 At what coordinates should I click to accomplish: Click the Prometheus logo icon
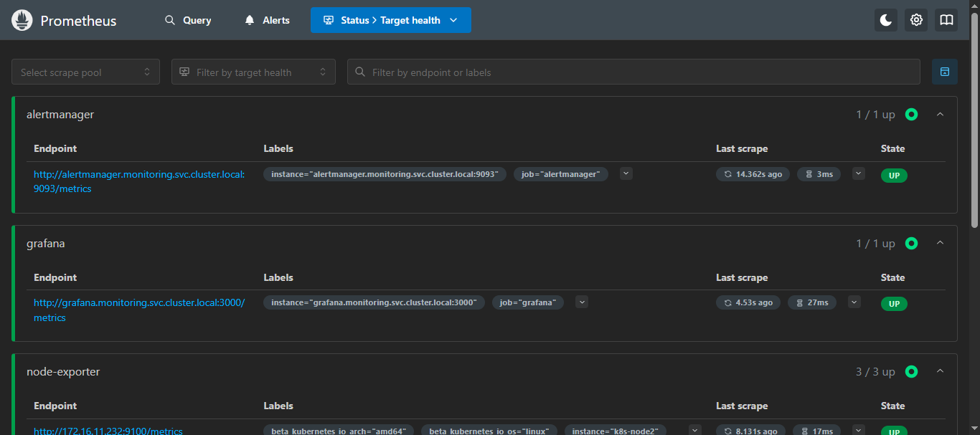(x=22, y=20)
